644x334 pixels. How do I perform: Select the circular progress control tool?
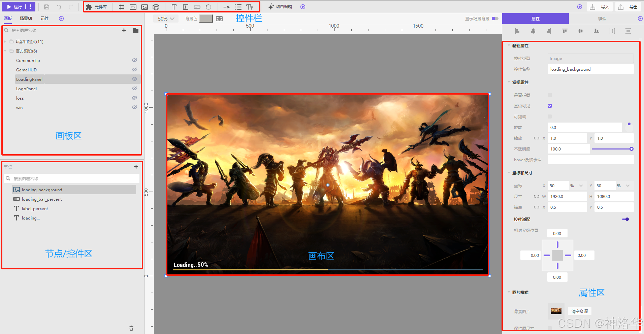pyautogui.click(x=208, y=7)
